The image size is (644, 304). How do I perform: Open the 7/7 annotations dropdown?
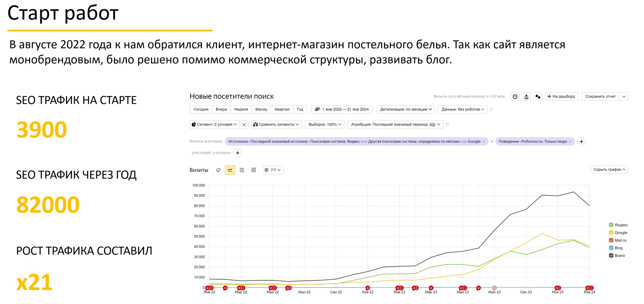coord(273,170)
